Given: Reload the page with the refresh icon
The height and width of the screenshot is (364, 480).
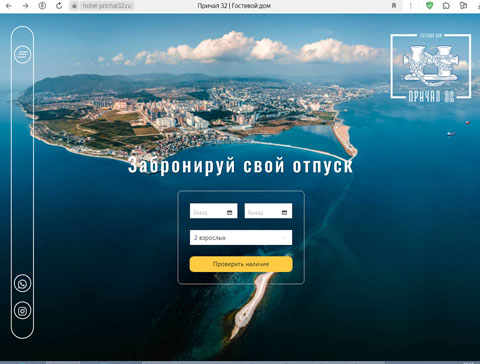Looking at the screenshot, I should (x=59, y=6).
